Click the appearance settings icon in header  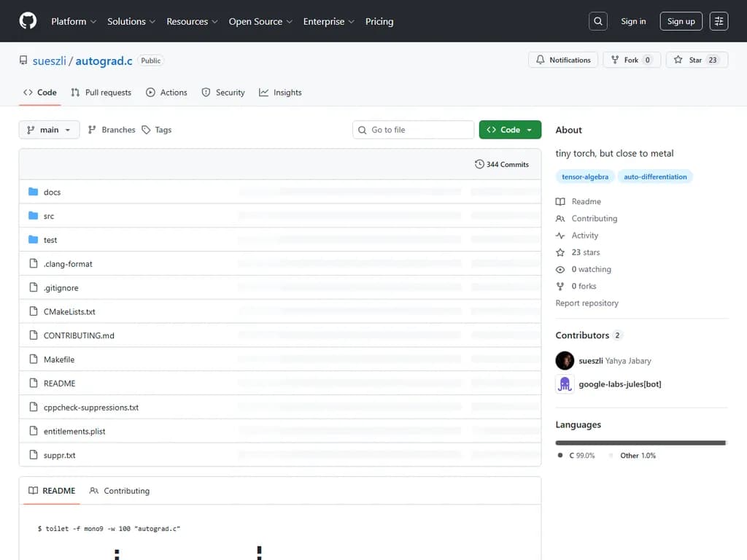[x=719, y=21]
